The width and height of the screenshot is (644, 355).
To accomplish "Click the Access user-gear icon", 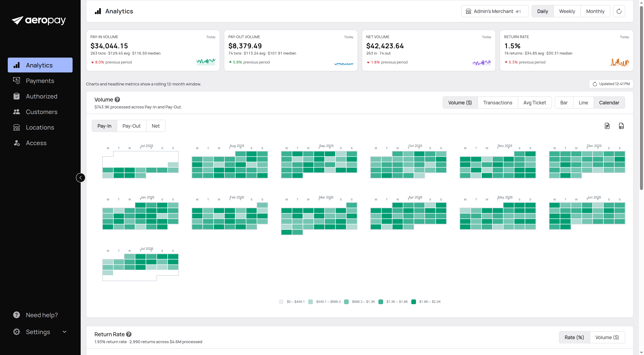I will pyautogui.click(x=17, y=143).
